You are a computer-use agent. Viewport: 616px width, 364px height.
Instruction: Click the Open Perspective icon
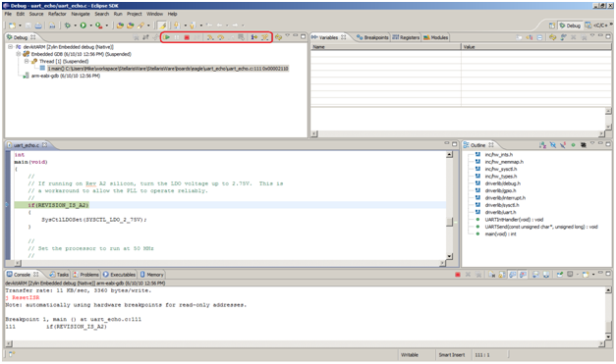point(551,26)
